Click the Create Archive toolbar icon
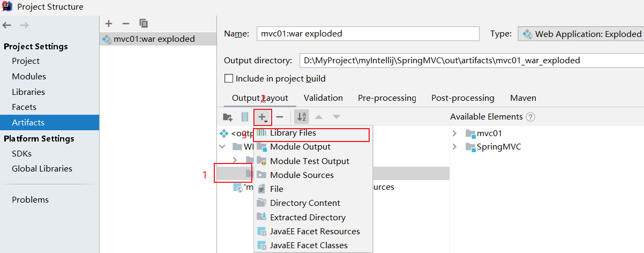 pos(245,117)
